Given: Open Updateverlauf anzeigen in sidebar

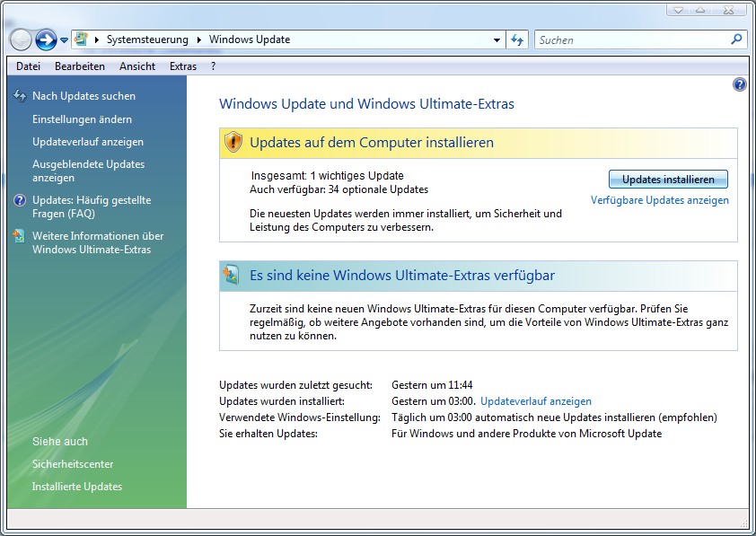Looking at the screenshot, I should pyautogui.click(x=88, y=142).
